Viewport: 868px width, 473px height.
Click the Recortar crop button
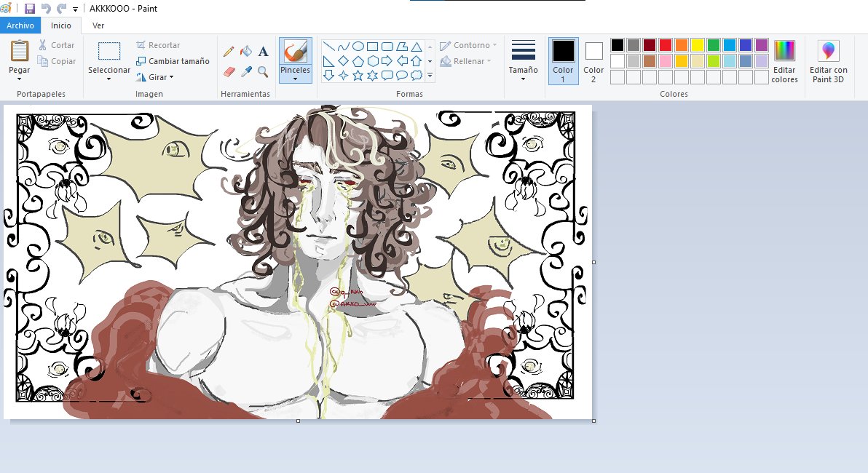pos(158,45)
